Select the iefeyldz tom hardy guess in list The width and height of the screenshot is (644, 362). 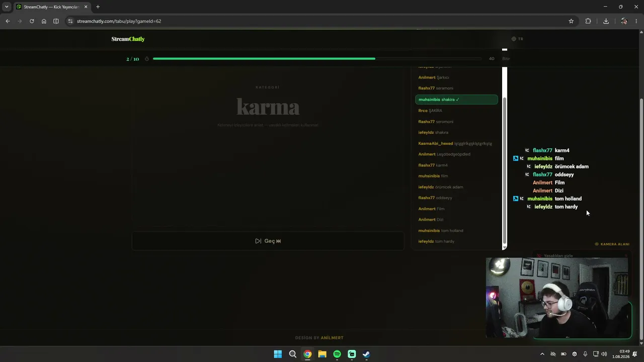click(x=456, y=241)
